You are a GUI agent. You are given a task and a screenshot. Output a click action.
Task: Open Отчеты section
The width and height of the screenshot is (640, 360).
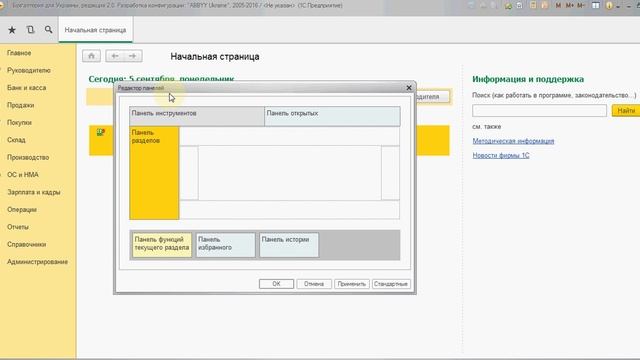18,227
